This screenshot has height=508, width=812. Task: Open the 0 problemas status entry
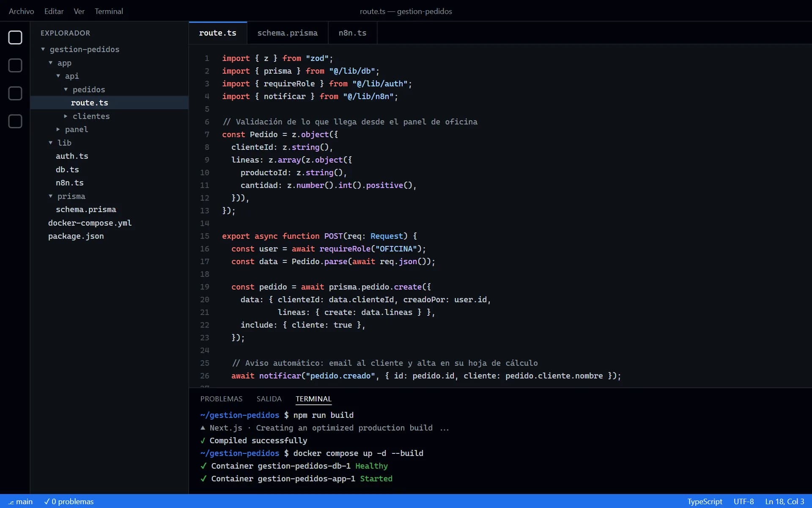click(x=69, y=501)
